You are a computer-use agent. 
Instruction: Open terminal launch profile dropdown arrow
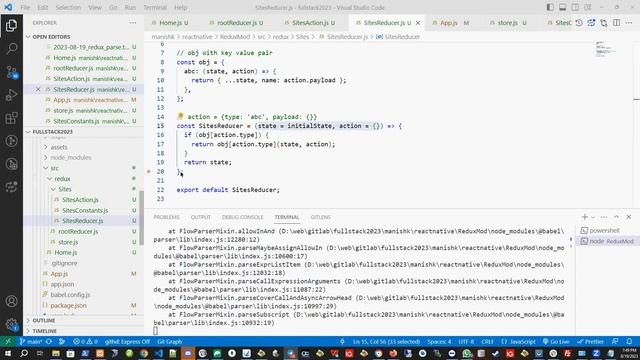pos(593,217)
